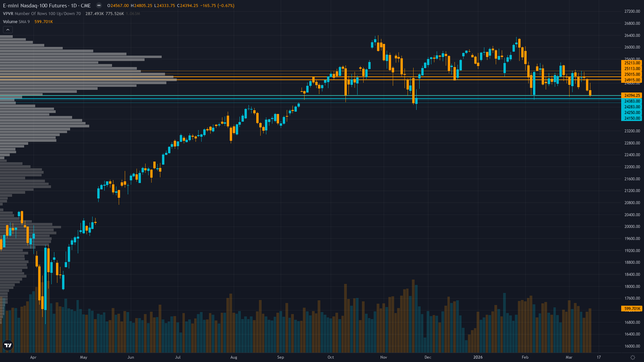The height and width of the screenshot is (362, 644).
Task: Select the orange 25213.00 price level label
Action: click(x=632, y=63)
